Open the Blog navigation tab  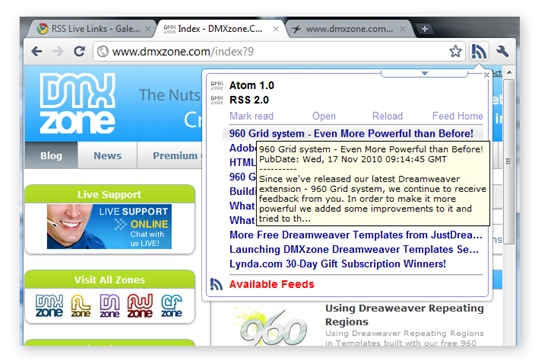pyautogui.click(x=51, y=156)
